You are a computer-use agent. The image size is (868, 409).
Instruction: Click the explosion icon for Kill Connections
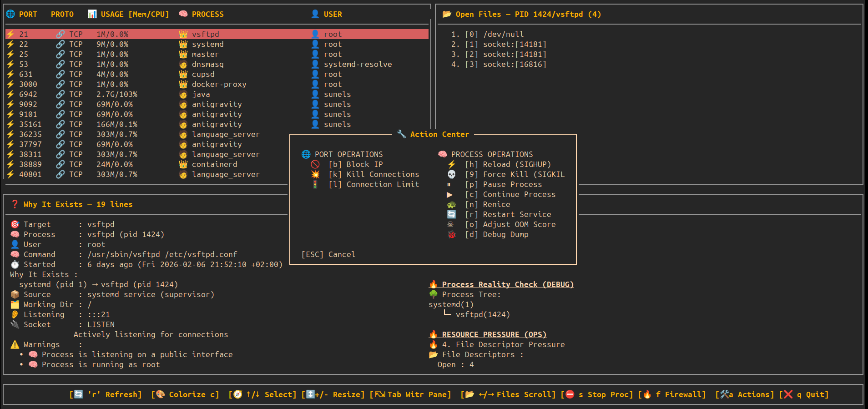[315, 174]
